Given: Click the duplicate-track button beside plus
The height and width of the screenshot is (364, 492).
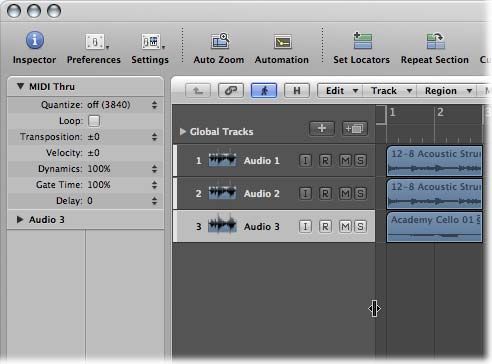Looking at the screenshot, I should [355, 128].
